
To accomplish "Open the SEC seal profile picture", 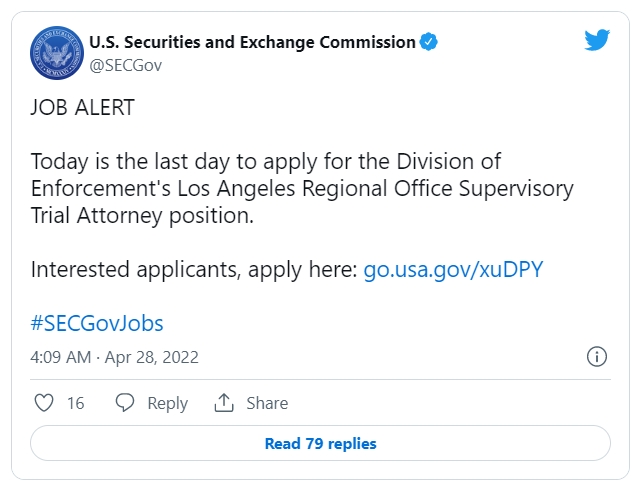I will pos(57,53).
